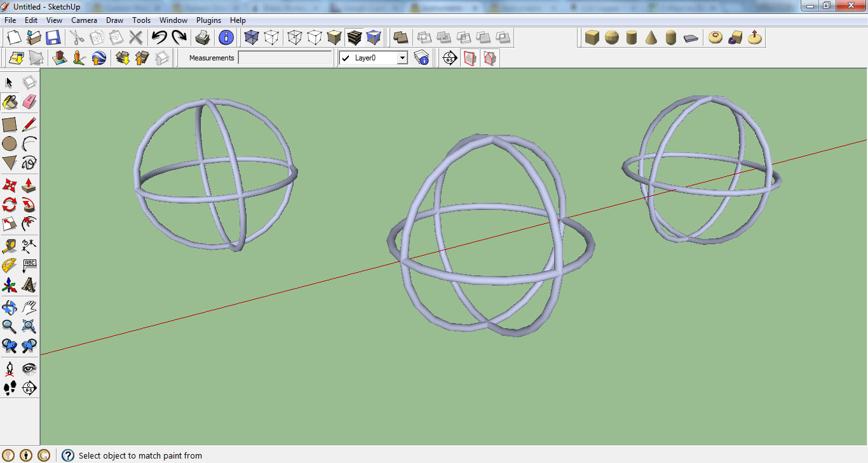868x463 pixels.
Task: Choose the Circle drawing tool
Action: 10,144
